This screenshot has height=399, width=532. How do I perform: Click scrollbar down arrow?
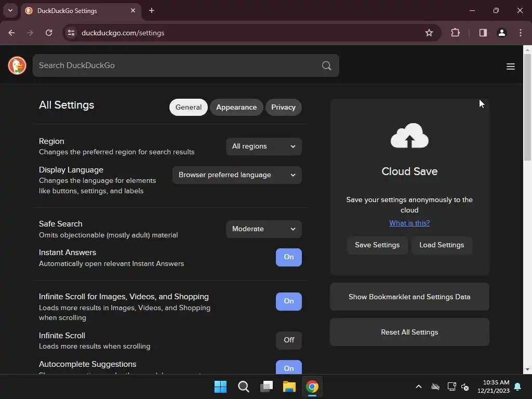[x=527, y=370]
